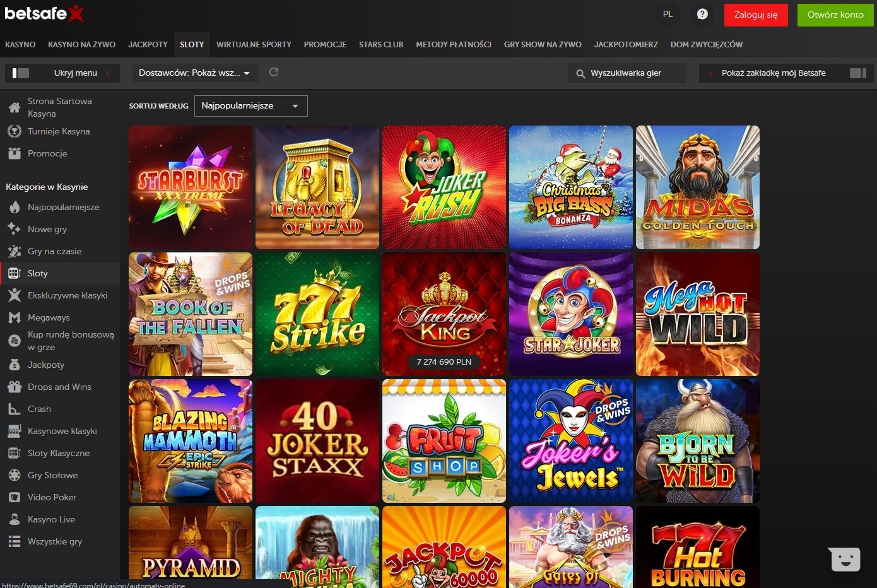Click the Megaways M icon
The width and height of the screenshot is (877, 588).
15,317
